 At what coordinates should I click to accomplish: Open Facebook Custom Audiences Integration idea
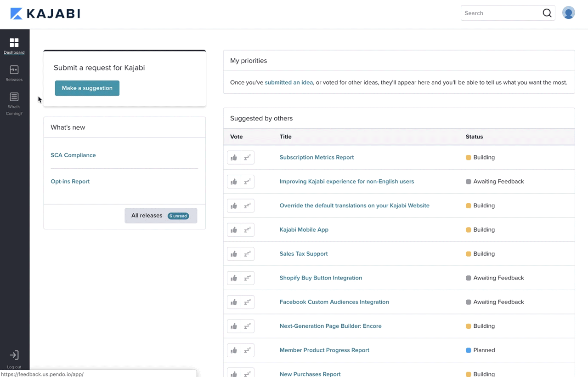tap(334, 302)
